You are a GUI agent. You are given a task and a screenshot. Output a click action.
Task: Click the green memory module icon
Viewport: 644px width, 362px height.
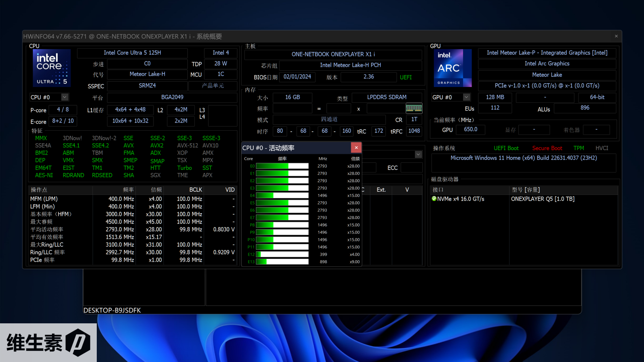point(413,108)
